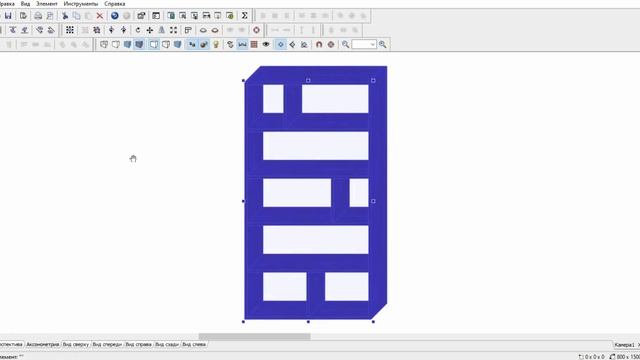This screenshot has width=640, height=360.
Task: Select the Камера1 tab
Action: 624,345
